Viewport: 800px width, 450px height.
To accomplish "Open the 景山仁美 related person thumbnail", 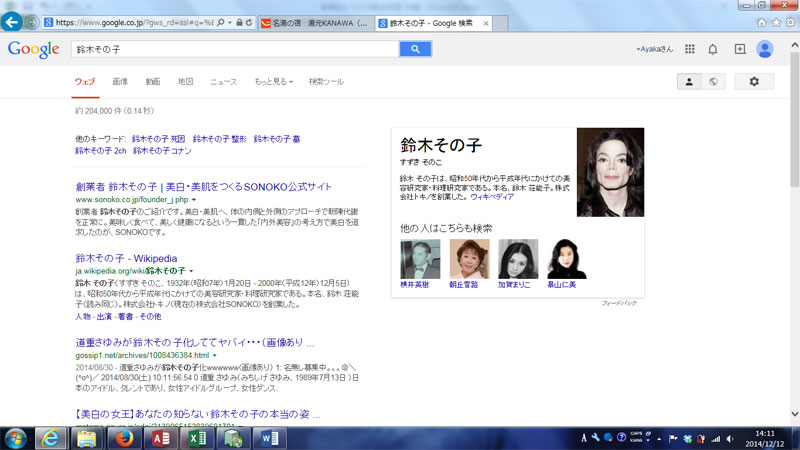I will coord(567,259).
